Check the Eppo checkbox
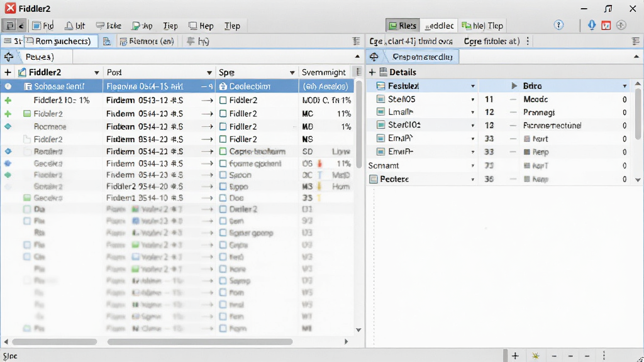 (x=223, y=186)
